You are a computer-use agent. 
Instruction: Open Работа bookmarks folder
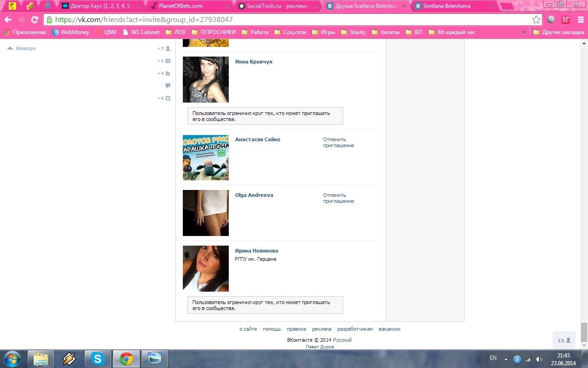tap(255, 32)
